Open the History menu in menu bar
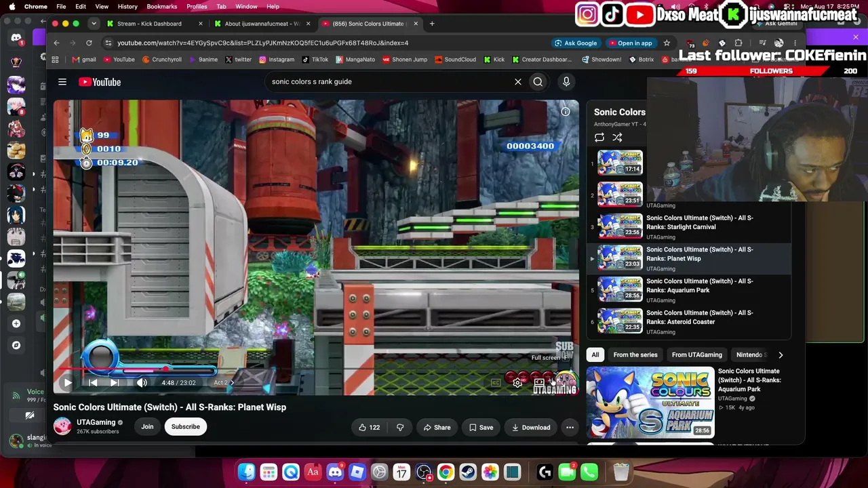The width and height of the screenshot is (868, 488). 127,7
